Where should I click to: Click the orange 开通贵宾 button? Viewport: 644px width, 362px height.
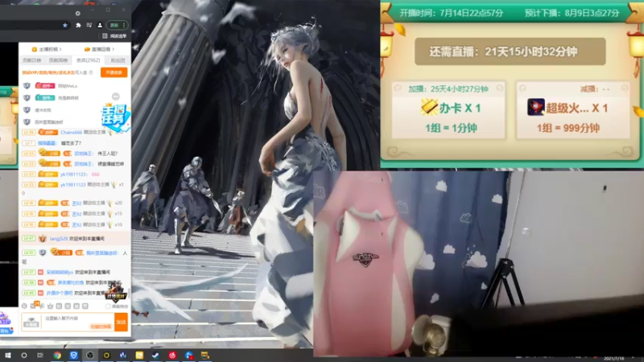[114, 72]
